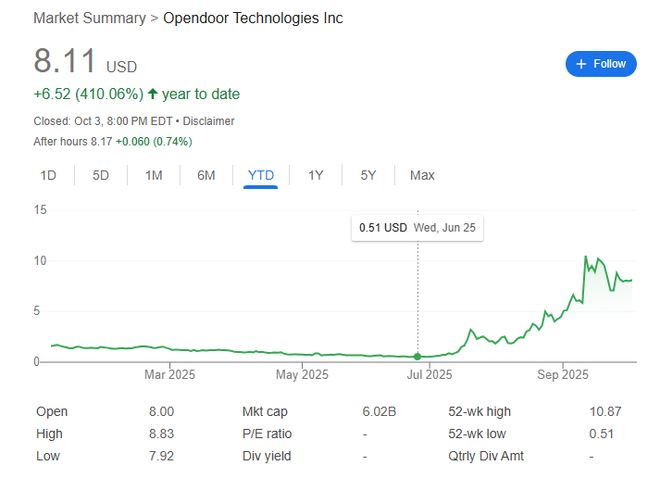The height and width of the screenshot is (478, 660).
Task: Select the 5D time range tab
Action: tap(100, 176)
